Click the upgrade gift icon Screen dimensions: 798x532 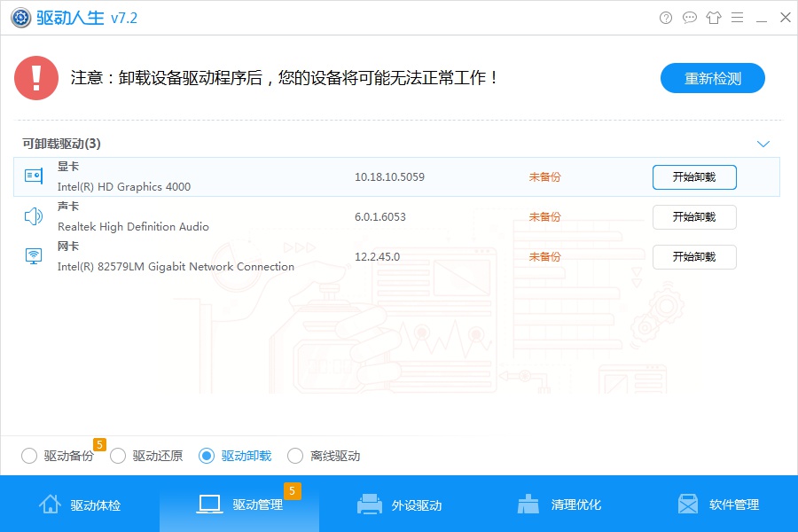[x=713, y=17]
